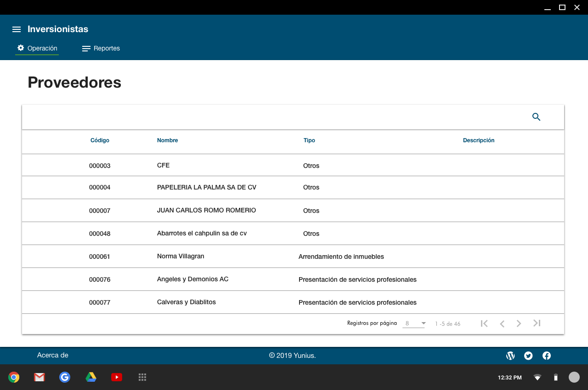Open Gmail from the shelf
This screenshot has height=390, width=588.
(x=40, y=377)
